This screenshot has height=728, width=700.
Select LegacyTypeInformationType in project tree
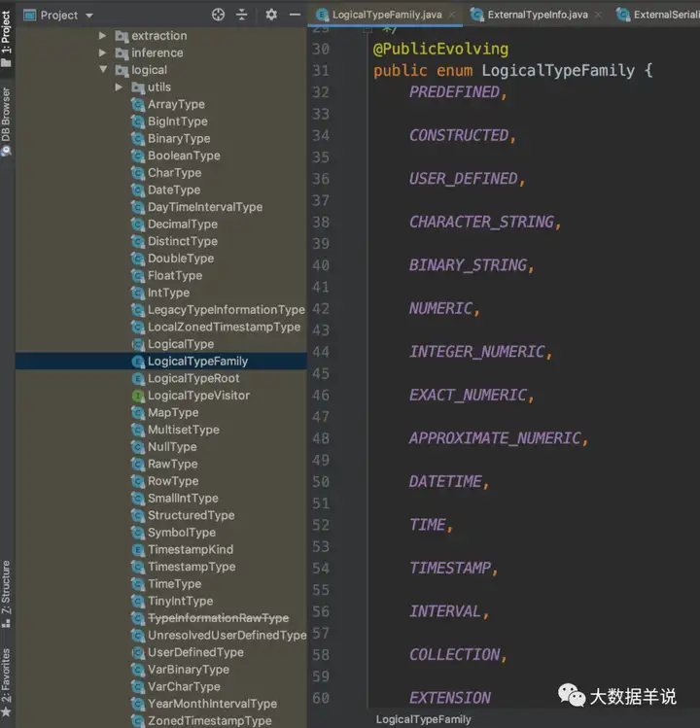[227, 310]
